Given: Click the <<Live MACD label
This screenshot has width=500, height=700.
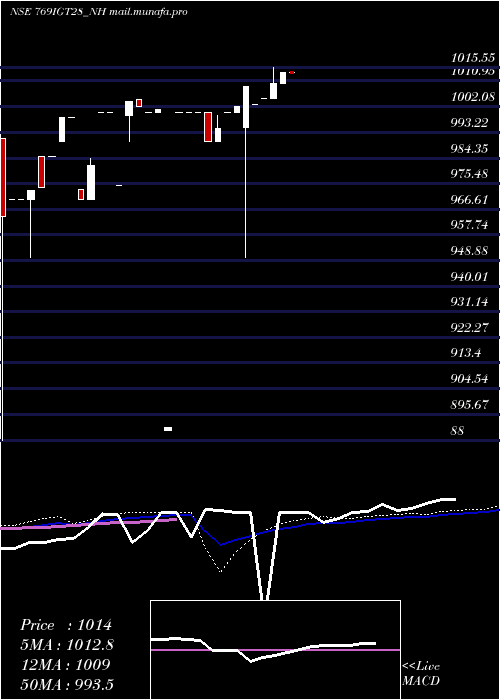Looking at the screenshot, I should pyautogui.click(x=421, y=674).
